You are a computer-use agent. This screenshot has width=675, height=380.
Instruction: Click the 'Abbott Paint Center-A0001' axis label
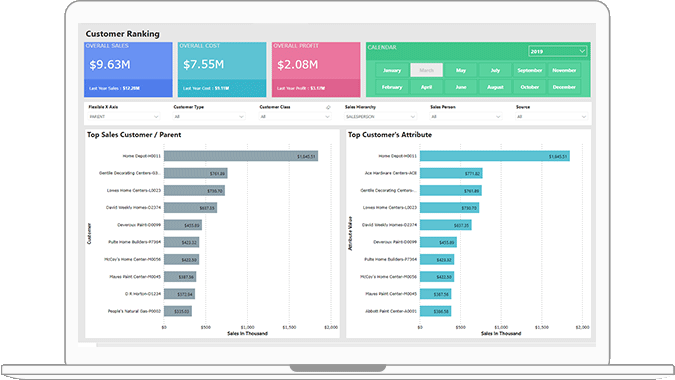391,311
